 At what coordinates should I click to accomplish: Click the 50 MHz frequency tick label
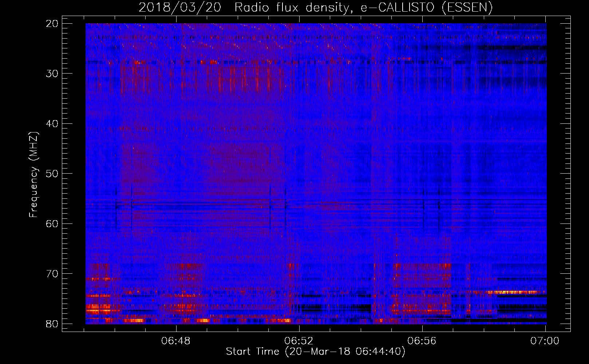click(52, 174)
